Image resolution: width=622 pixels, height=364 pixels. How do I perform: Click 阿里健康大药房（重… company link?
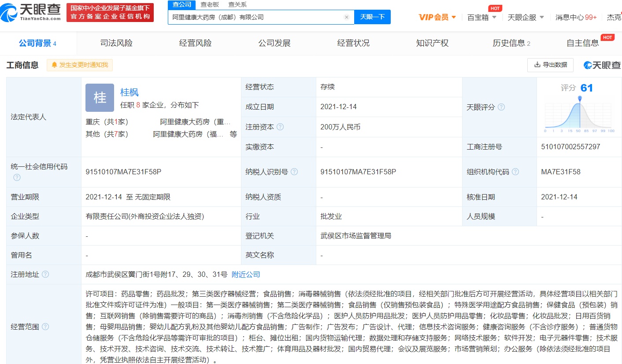point(195,122)
